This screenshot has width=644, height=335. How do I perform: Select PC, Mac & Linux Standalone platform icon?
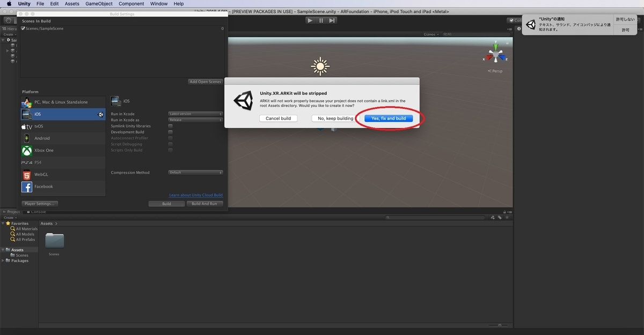(x=26, y=102)
